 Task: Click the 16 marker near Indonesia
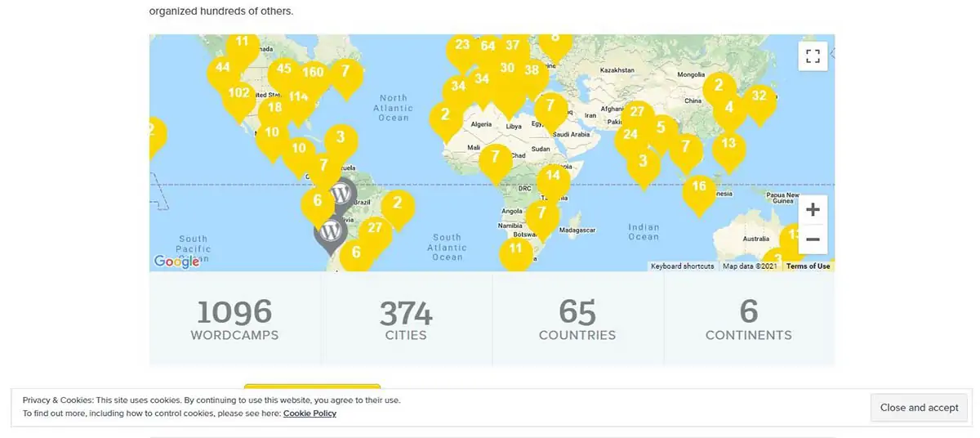pyautogui.click(x=699, y=187)
